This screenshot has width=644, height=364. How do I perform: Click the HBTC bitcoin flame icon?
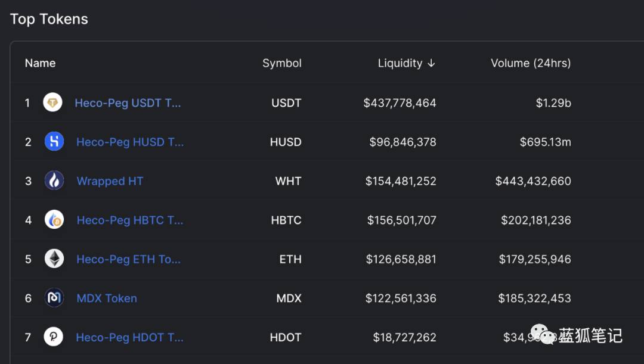click(x=54, y=220)
